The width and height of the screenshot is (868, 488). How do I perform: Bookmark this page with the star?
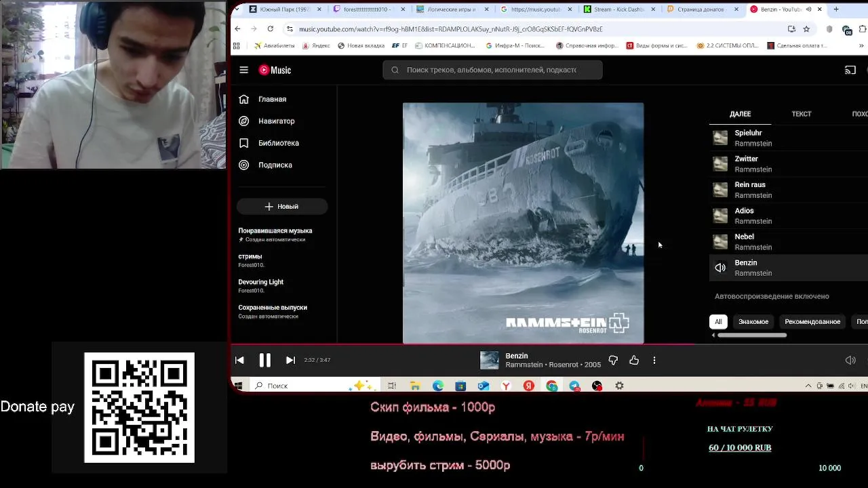coord(806,29)
